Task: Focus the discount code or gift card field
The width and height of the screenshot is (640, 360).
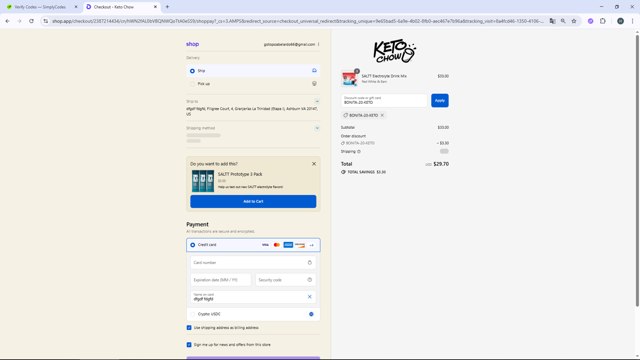Action: click(384, 100)
